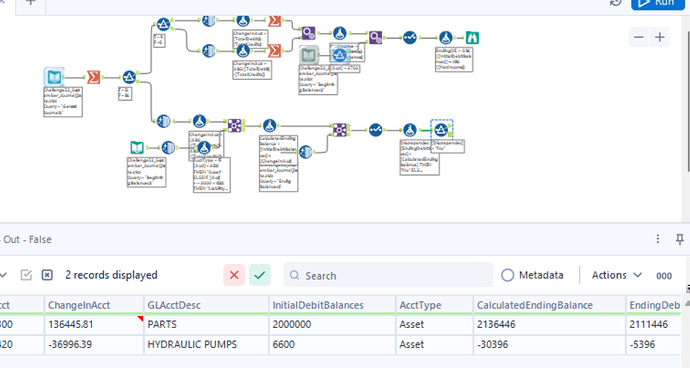Viewport: 690px width, 368px height.
Task: Select the first Find Replace tool after the Summarizes
Action: pos(308,33)
